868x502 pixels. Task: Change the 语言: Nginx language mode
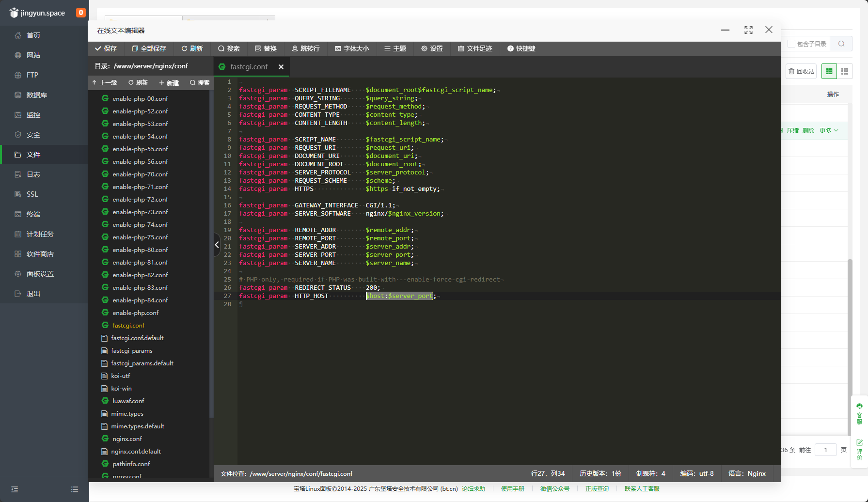pyautogui.click(x=747, y=473)
